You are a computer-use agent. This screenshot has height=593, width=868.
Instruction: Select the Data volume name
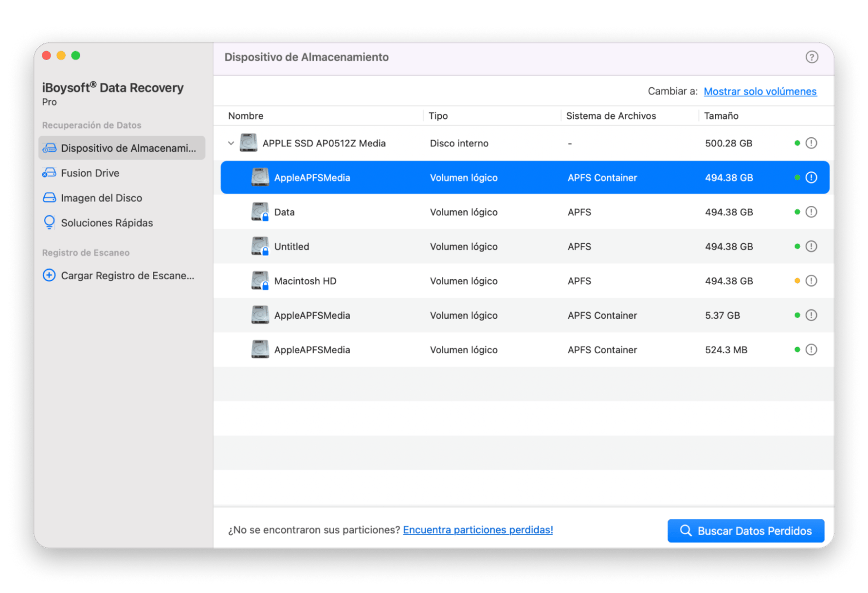[284, 212]
